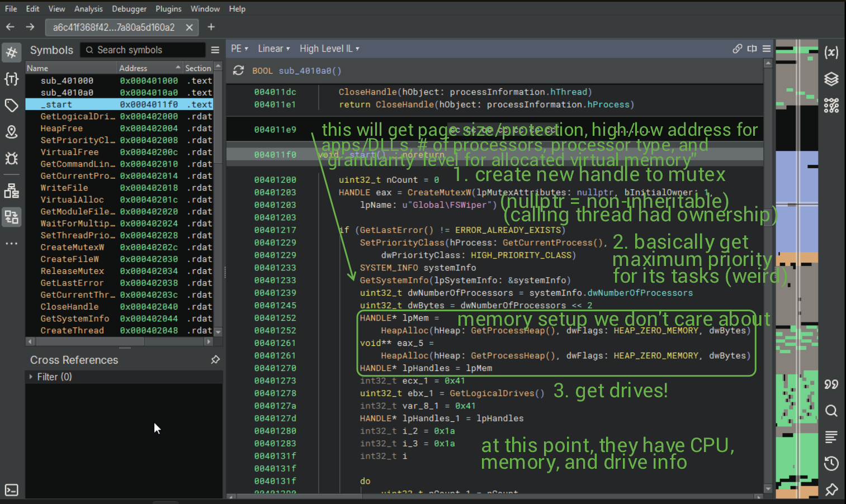Viewport: 846px width, 504px height.
Task: Toggle split pane view icon
Action: (x=752, y=49)
